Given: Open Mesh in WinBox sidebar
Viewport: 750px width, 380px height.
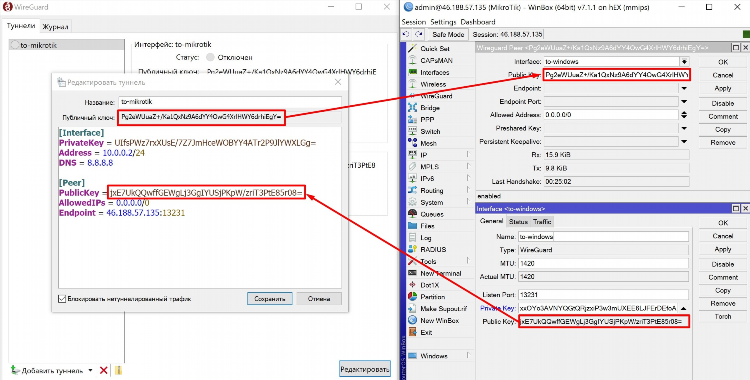Looking at the screenshot, I should tap(428, 143).
